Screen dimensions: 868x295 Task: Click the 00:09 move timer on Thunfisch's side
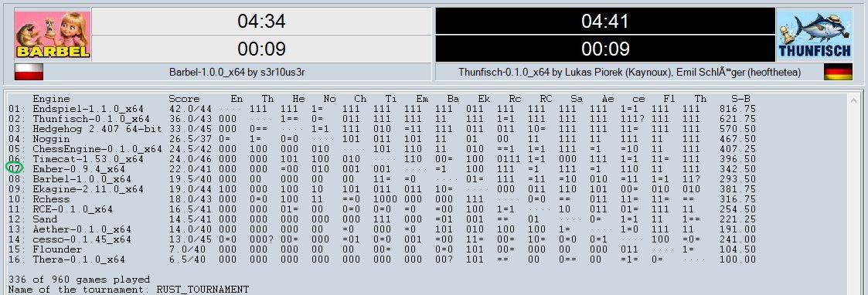(606, 49)
